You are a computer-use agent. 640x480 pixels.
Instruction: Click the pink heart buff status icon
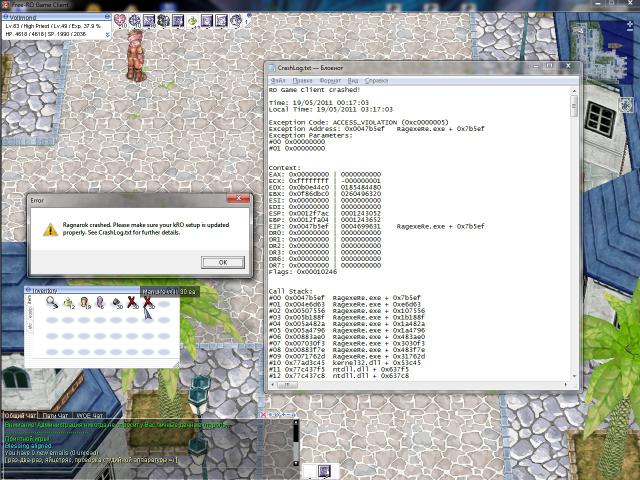pyautogui.click(x=120, y=20)
